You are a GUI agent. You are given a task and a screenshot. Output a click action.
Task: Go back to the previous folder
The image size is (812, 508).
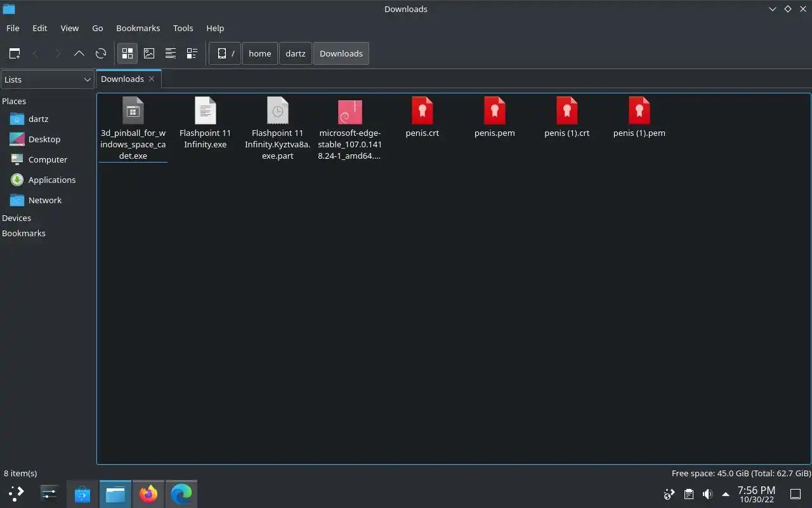pos(36,53)
